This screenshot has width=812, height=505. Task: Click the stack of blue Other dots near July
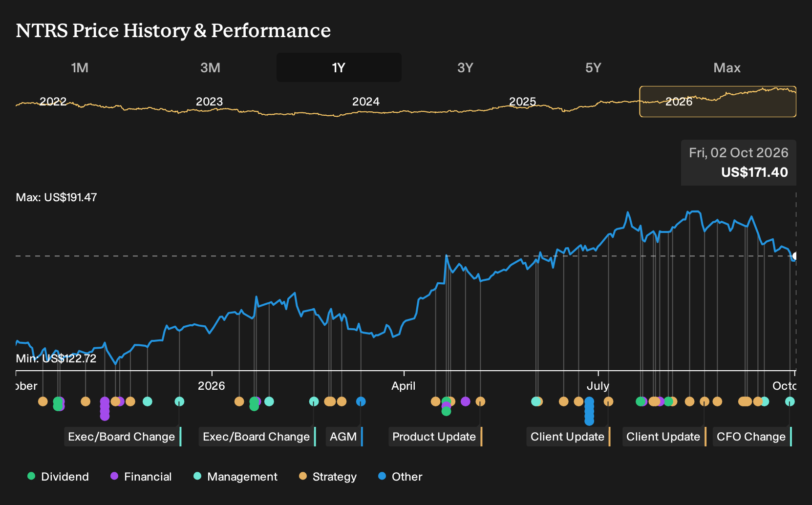[589, 411]
